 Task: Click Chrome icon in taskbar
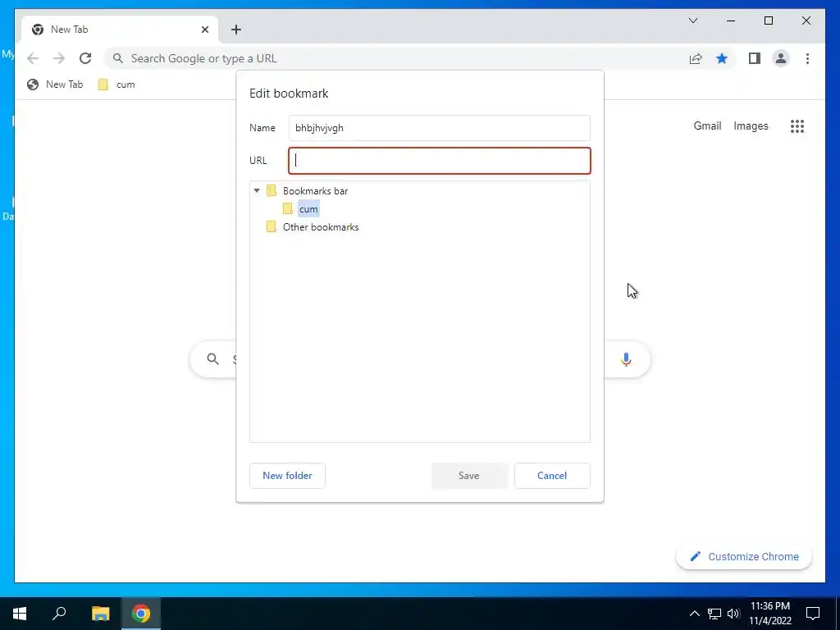(x=141, y=614)
